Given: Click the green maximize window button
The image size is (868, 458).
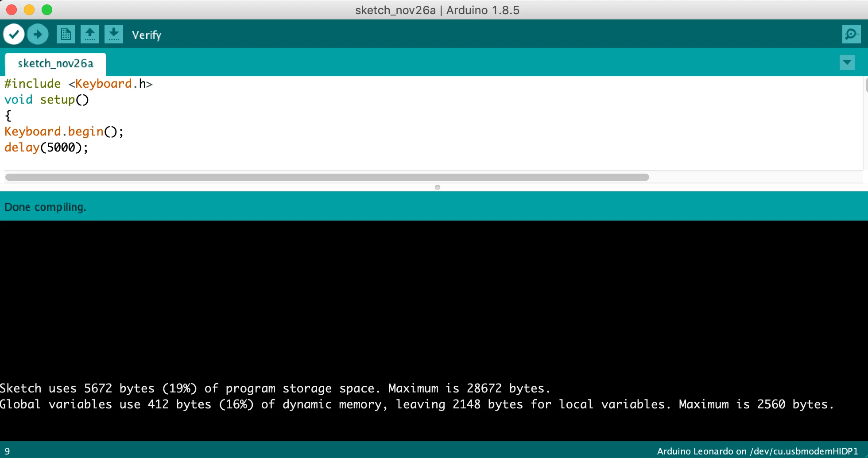Looking at the screenshot, I should pyautogui.click(x=47, y=10).
